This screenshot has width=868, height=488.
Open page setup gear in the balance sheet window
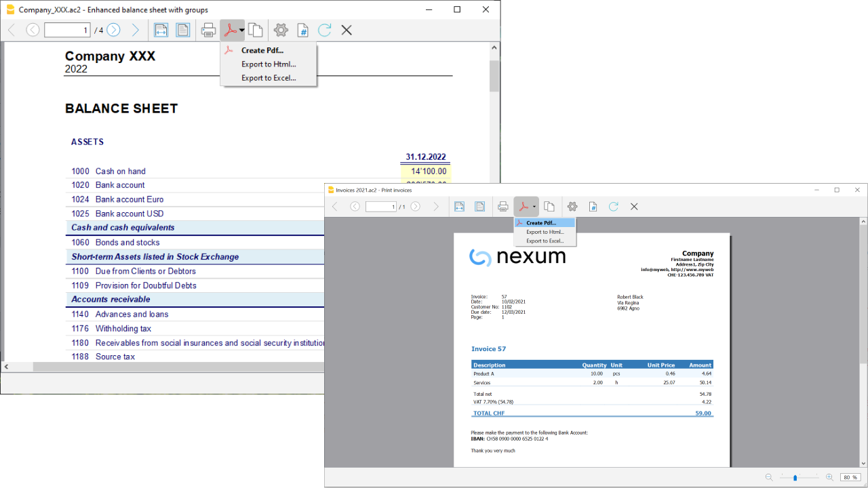(281, 30)
